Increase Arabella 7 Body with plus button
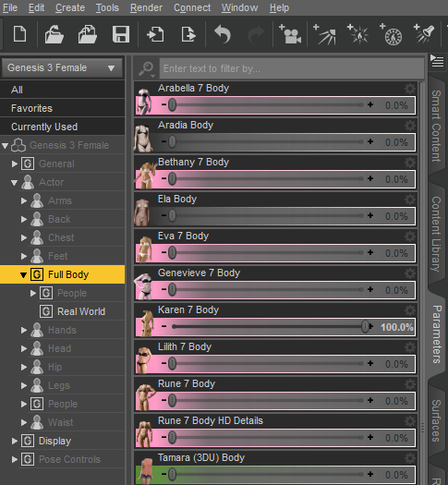Screen dimensions: 448x485 pos(370,105)
